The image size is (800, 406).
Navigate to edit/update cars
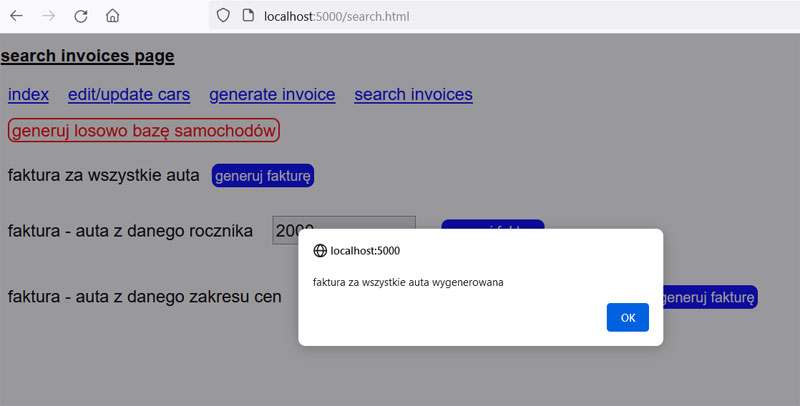129,95
